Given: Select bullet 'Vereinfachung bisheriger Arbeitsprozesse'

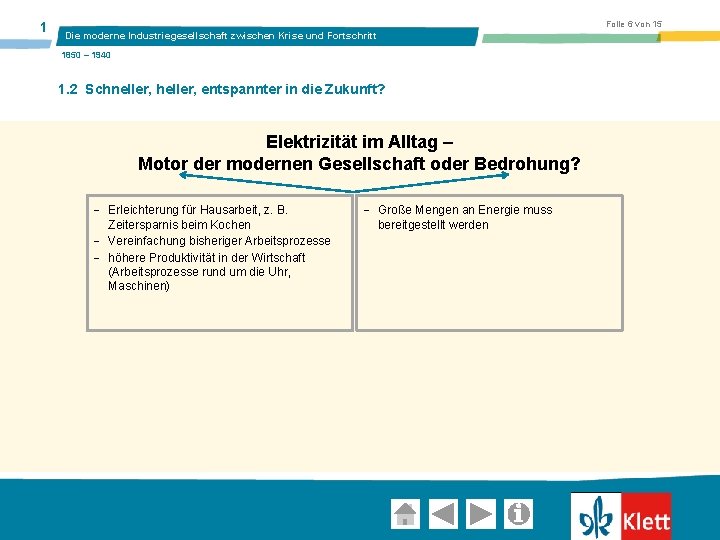Looking at the screenshot, I should (219, 241).
